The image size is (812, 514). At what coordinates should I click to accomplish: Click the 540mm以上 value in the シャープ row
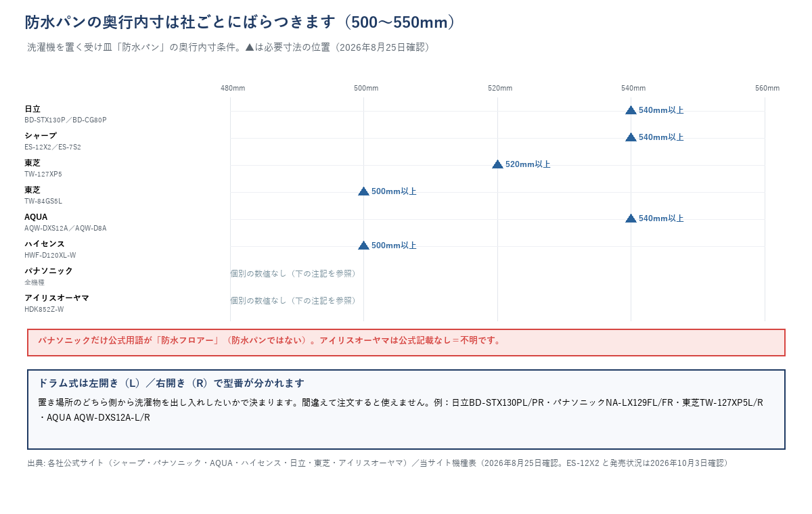pos(661,137)
